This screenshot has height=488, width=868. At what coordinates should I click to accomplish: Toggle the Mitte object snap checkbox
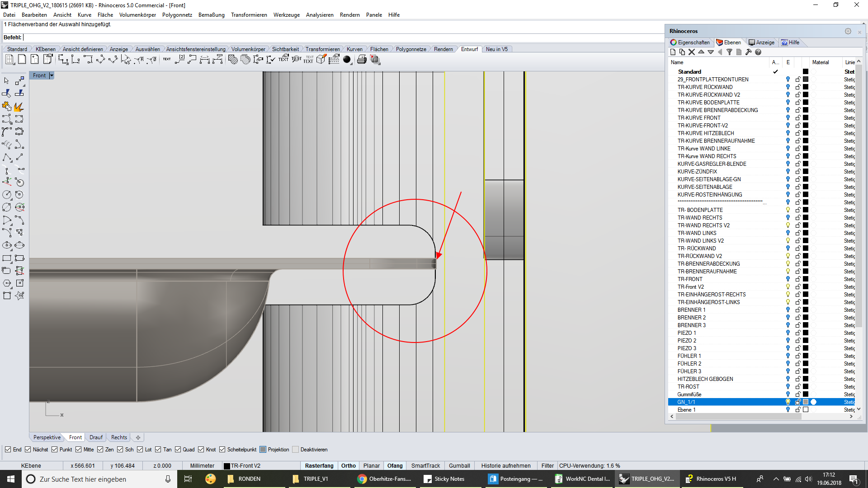coord(79,450)
